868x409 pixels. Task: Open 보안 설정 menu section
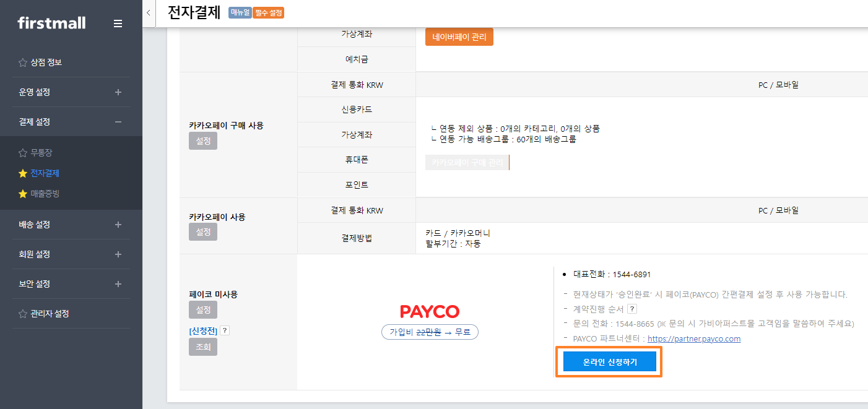(x=34, y=284)
